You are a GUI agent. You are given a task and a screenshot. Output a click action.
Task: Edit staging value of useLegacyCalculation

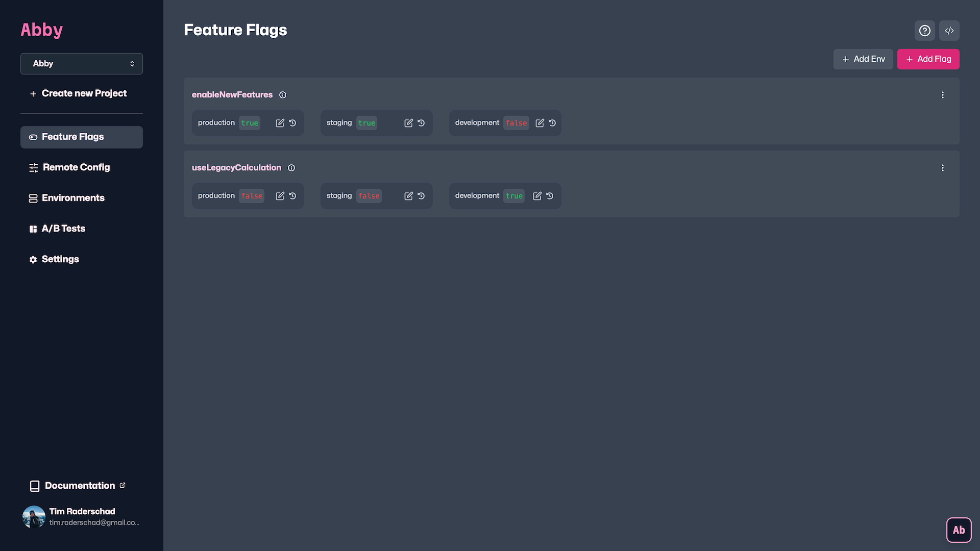coord(408,196)
